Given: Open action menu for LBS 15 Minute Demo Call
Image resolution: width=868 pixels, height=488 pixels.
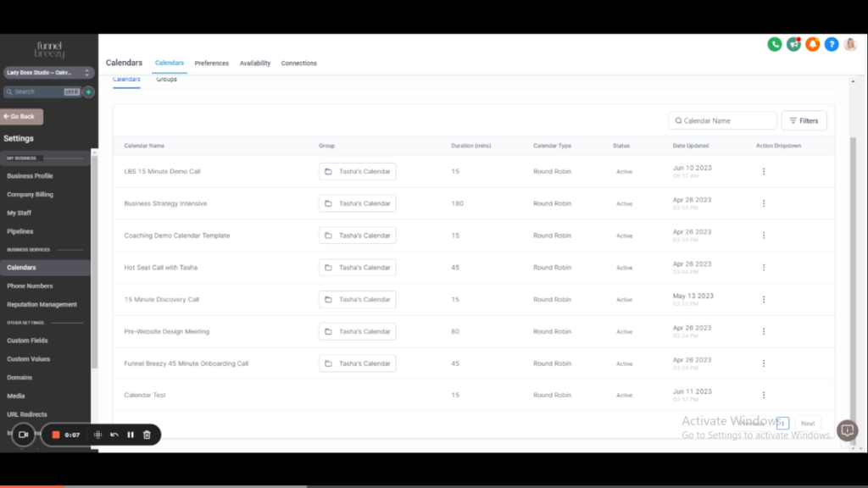Looking at the screenshot, I should point(764,171).
